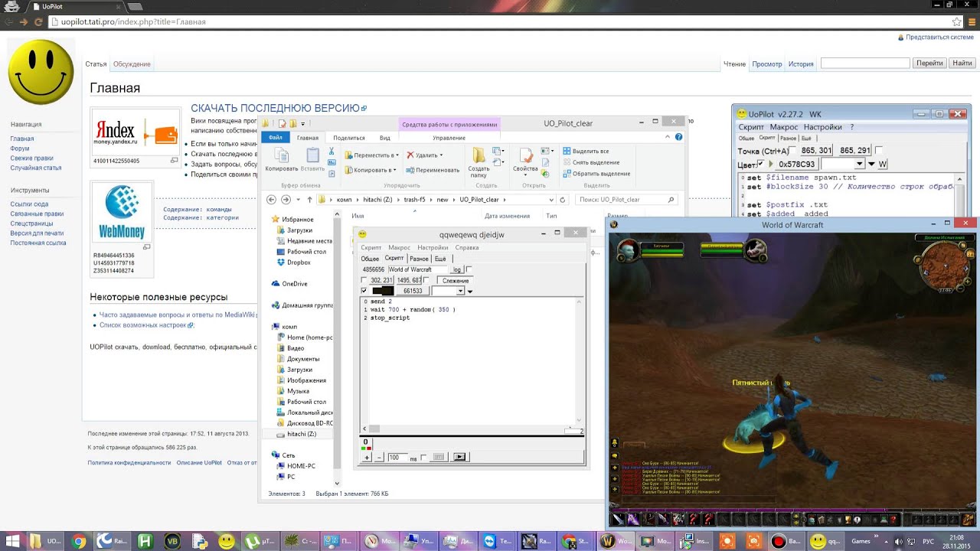Switch to Разное tab in qqweqewq window

tap(419, 259)
